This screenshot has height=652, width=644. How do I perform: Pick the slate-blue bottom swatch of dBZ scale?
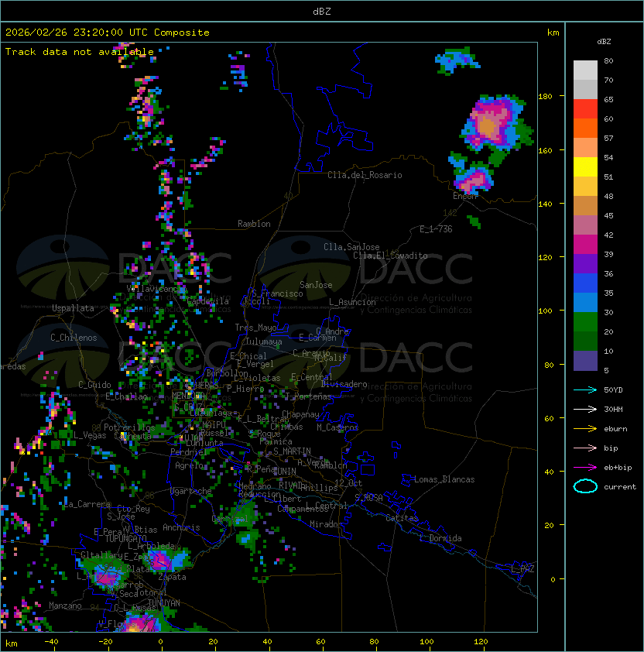coord(585,361)
